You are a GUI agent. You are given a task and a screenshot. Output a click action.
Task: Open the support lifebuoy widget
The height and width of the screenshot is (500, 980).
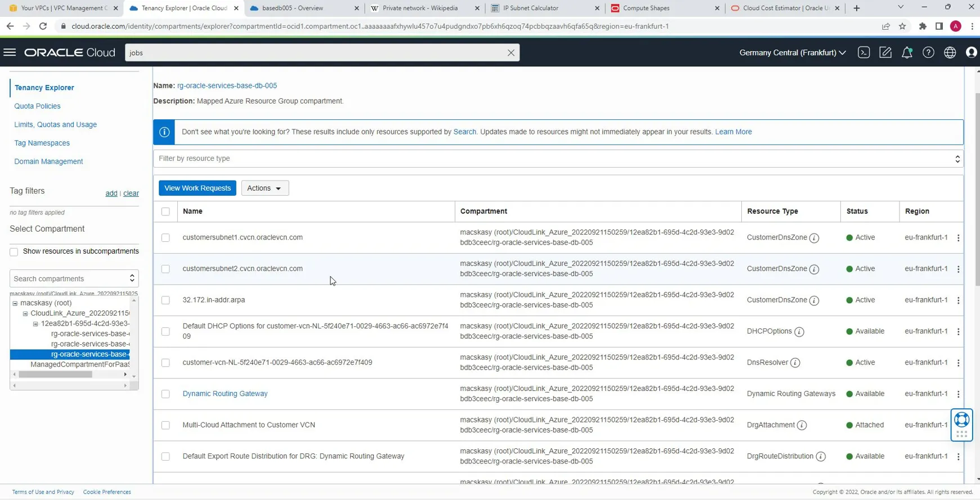(x=961, y=425)
